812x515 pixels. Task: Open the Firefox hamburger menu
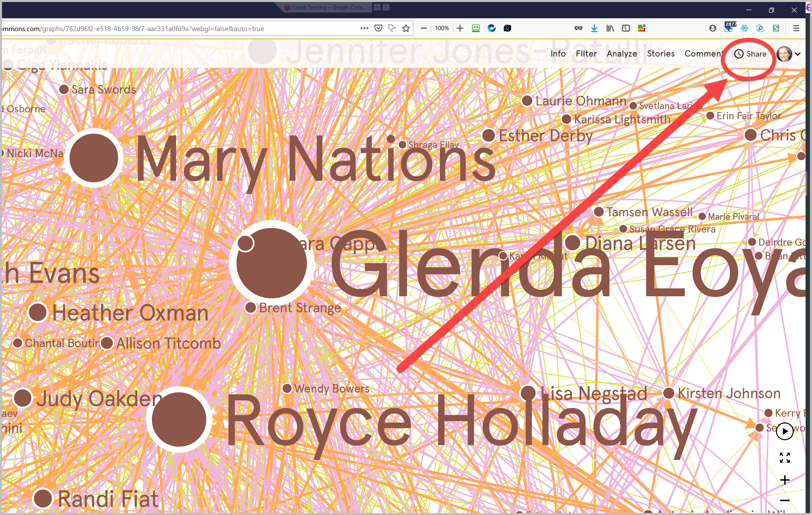coord(796,28)
